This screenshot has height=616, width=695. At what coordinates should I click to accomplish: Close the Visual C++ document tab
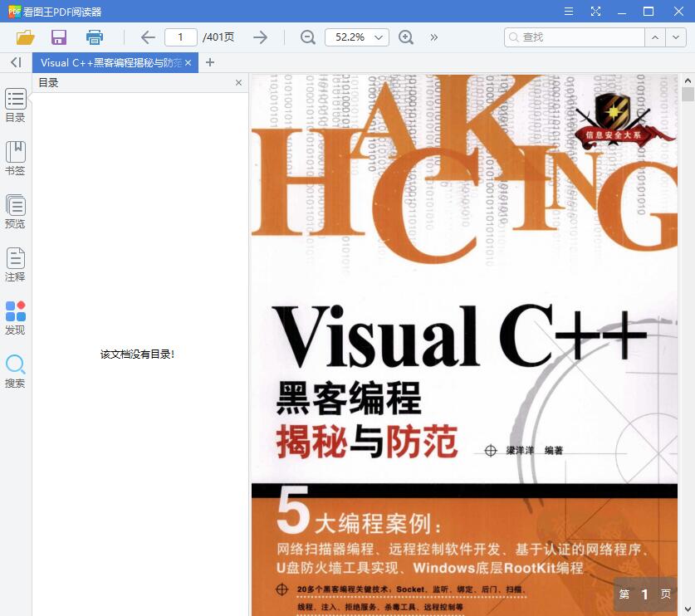pyautogui.click(x=188, y=63)
